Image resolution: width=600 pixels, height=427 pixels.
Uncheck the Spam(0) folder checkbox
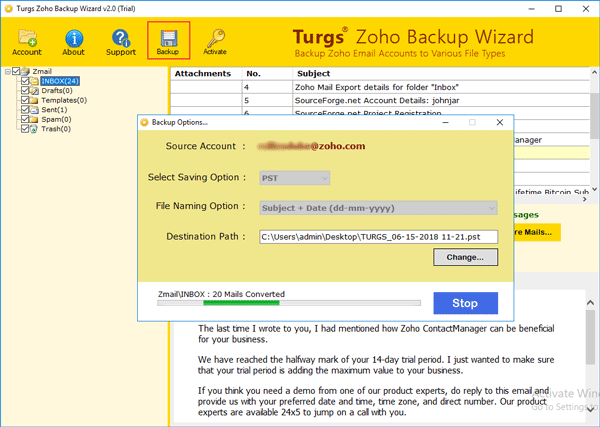25,119
